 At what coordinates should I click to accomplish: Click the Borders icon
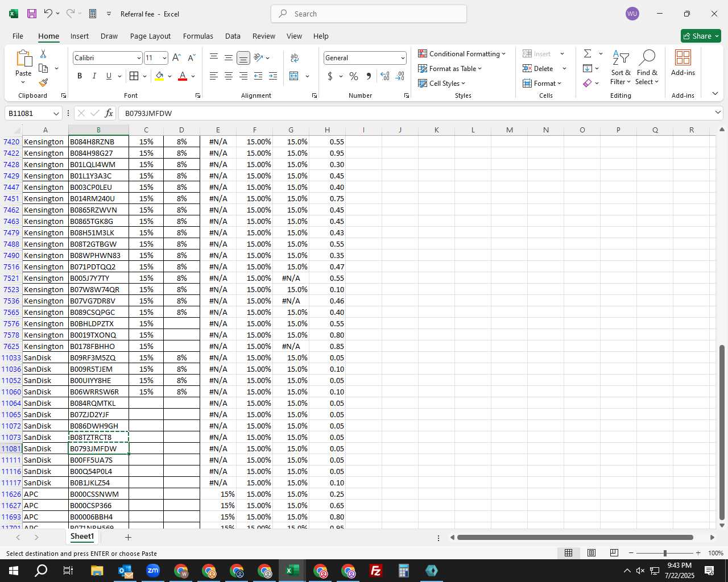(x=134, y=76)
